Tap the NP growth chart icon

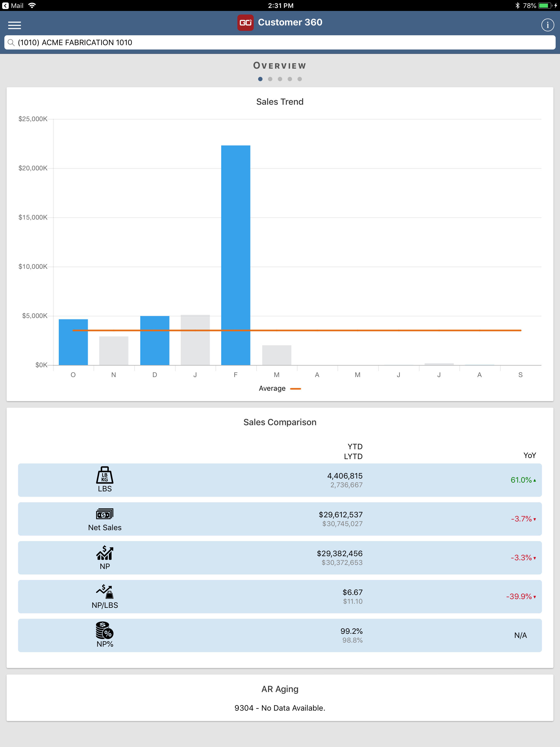(x=105, y=553)
